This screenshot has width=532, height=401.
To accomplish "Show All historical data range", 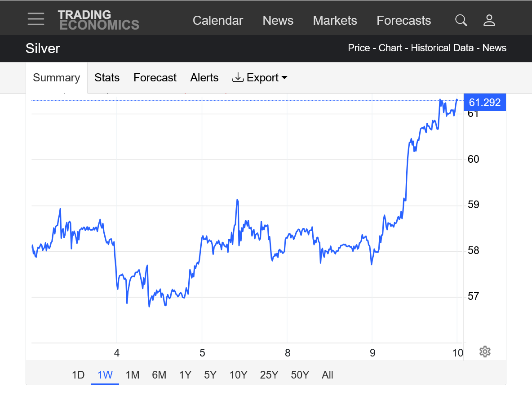I will coord(328,375).
